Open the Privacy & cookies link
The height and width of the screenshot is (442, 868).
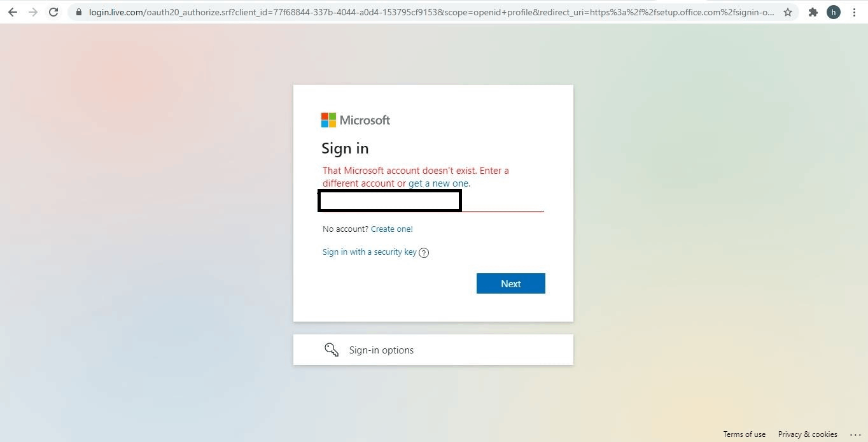(808, 434)
